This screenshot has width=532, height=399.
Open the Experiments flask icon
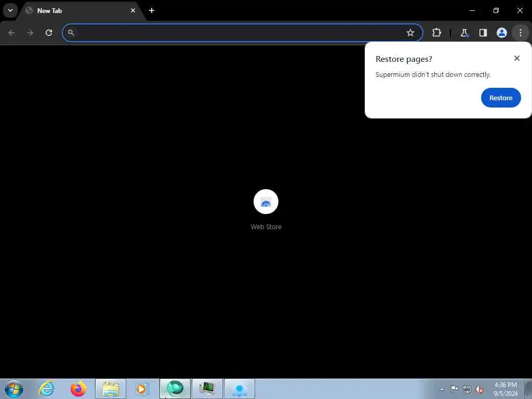pos(464,33)
